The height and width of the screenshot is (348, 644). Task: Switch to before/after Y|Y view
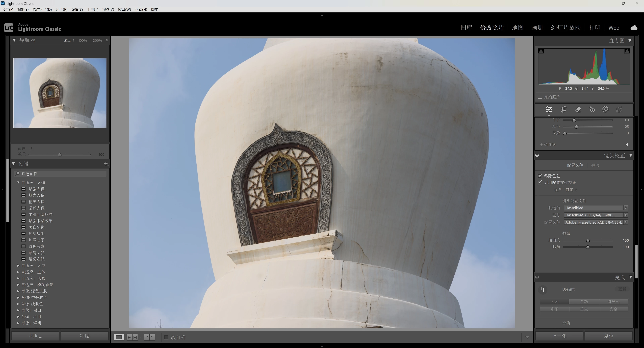click(x=149, y=337)
